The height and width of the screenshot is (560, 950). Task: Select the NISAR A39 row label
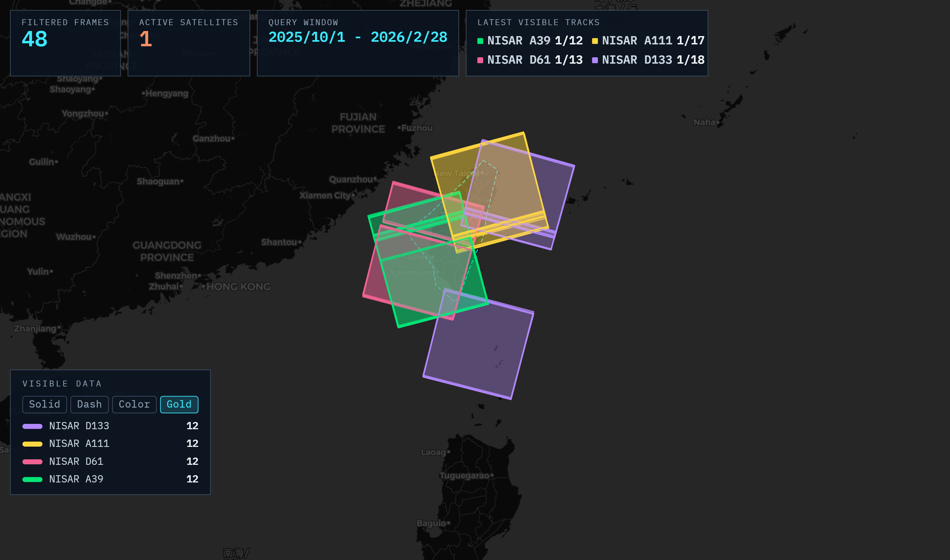pyautogui.click(x=76, y=479)
